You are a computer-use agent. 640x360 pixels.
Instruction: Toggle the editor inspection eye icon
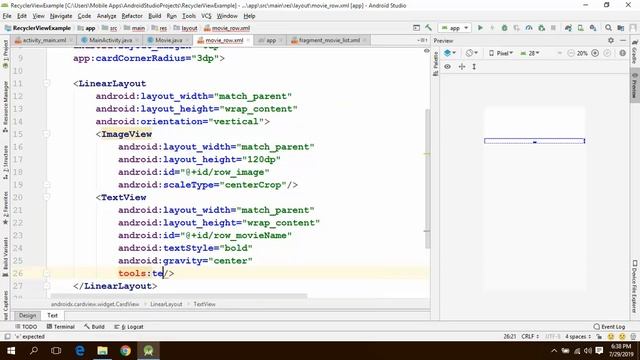[427, 51]
